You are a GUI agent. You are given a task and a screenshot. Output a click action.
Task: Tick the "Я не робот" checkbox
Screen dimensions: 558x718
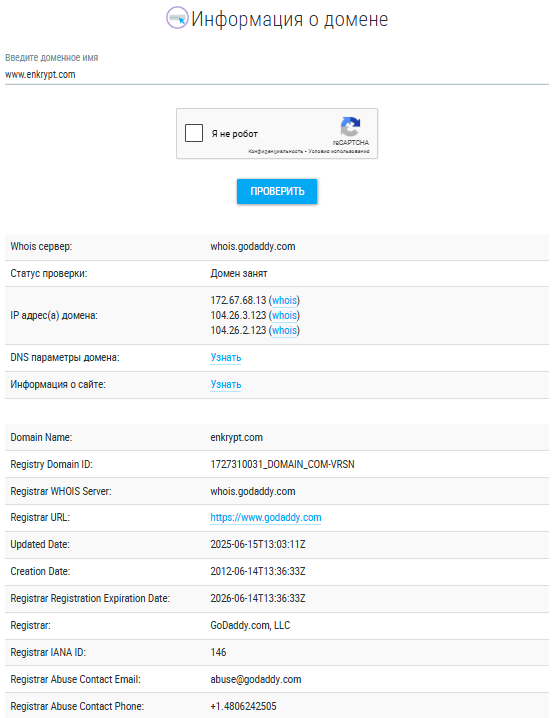tap(194, 133)
